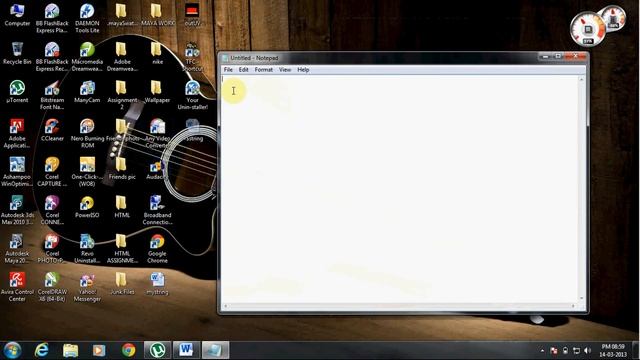
Task: Select the Adobe Dreamweaver folder icon
Action: 122,57
